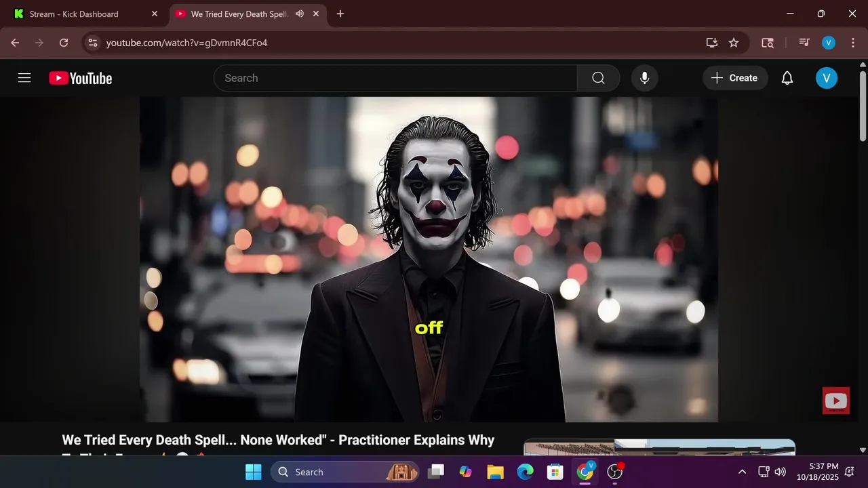
Task: Open YouTube notifications bell
Action: [787, 78]
